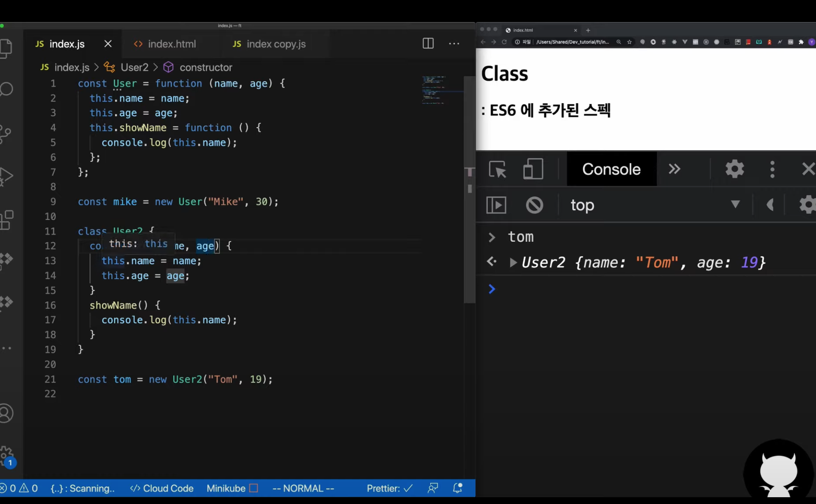The width and height of the screenshot is (816, 504).
Task: Click the React DevTools extension icon
Action: click(x=674, y=42)
